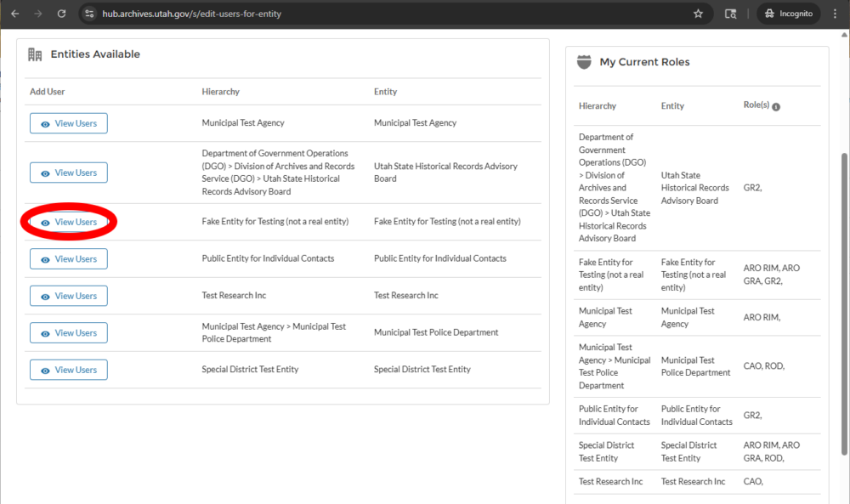View Users for Municipal Test Police Department

pyautogui.click(x=69, y=333)
